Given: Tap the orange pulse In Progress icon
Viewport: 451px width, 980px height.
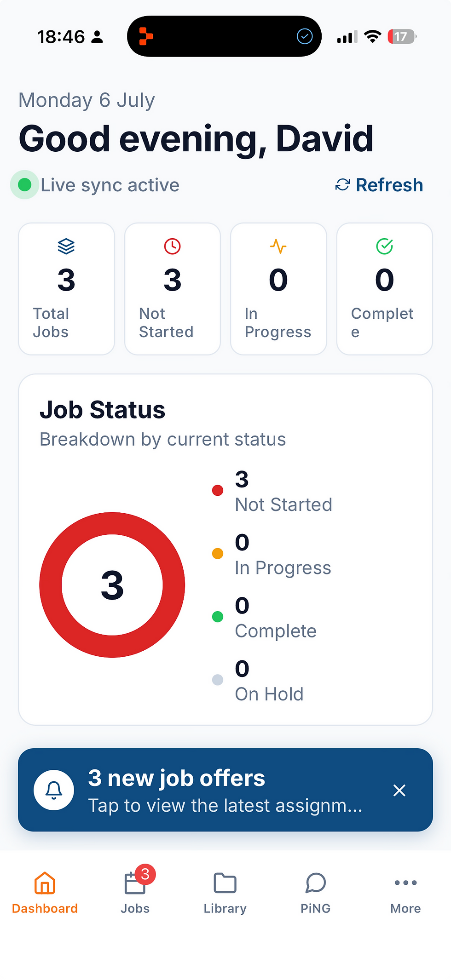Looking at the screenshot, I should pos(278,246).
